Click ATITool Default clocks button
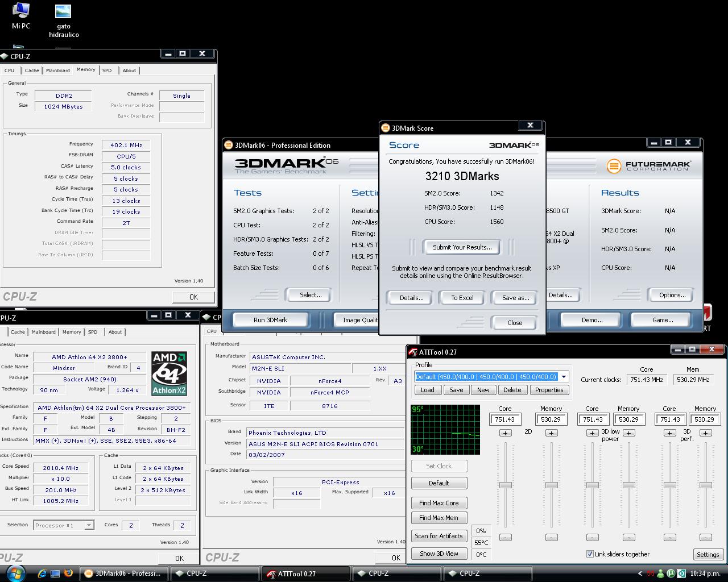The image size is (728, 582). (439, 483)
